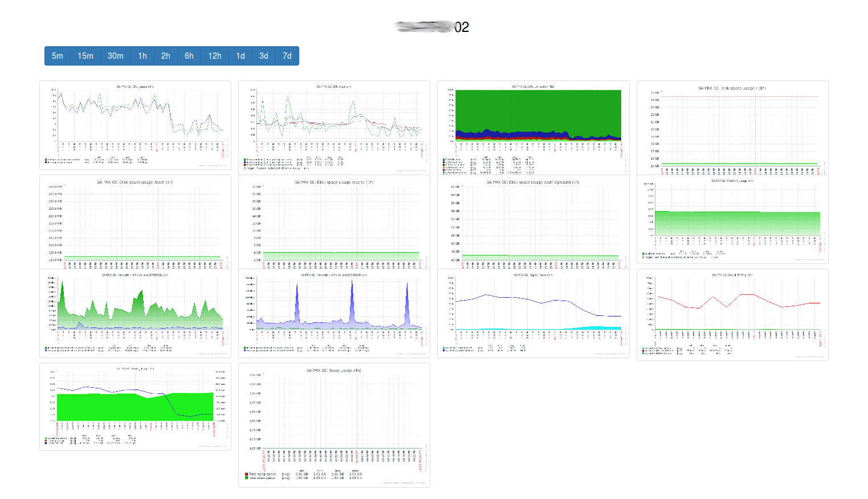Switch to the 12h view

click(x=214, y=55)
